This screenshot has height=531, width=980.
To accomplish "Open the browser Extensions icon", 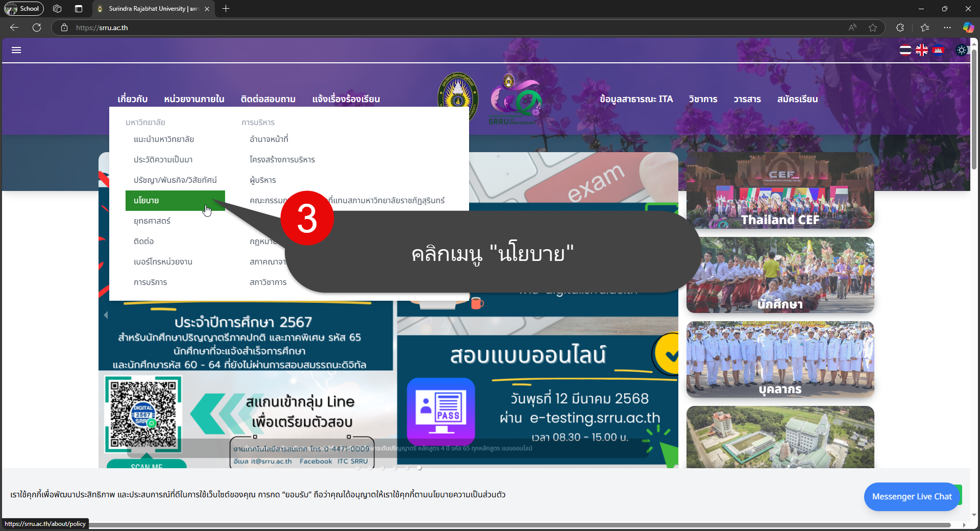I will coord(900,28).
